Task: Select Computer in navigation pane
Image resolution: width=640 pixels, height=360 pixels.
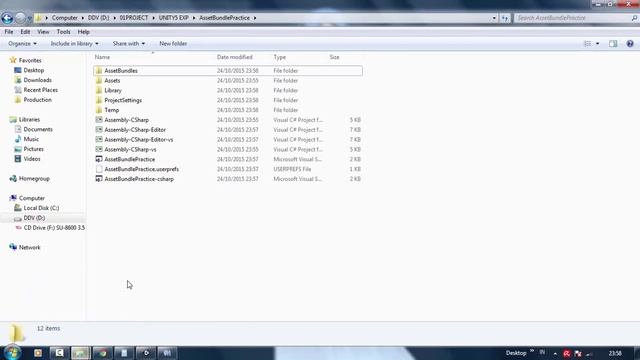Action: 32,198
